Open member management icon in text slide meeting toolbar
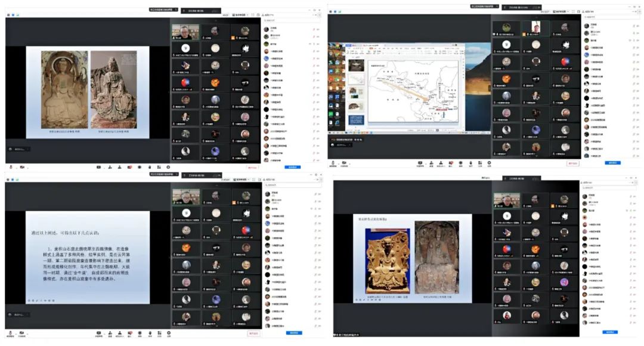644x346 pixels. [119, 333]
